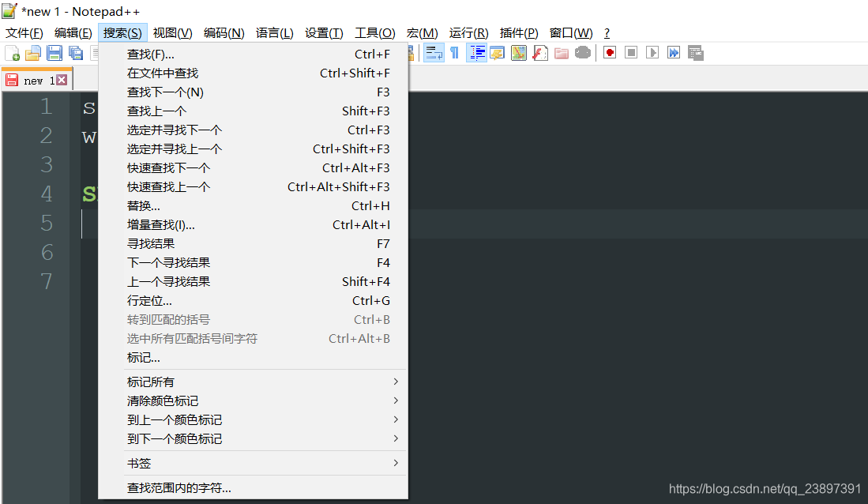Choose 选定并寻找上一个 menu entry
Viewport: 868px width, 504px height.
(254, 149)
